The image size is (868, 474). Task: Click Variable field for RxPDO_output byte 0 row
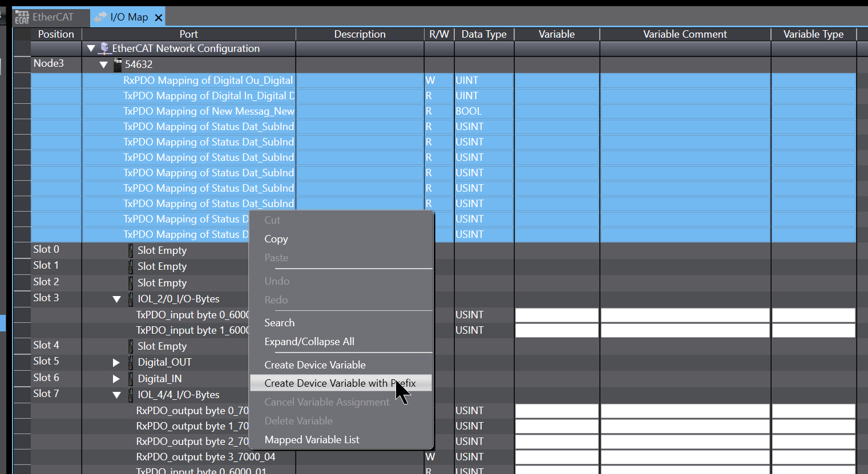[557, 411]
